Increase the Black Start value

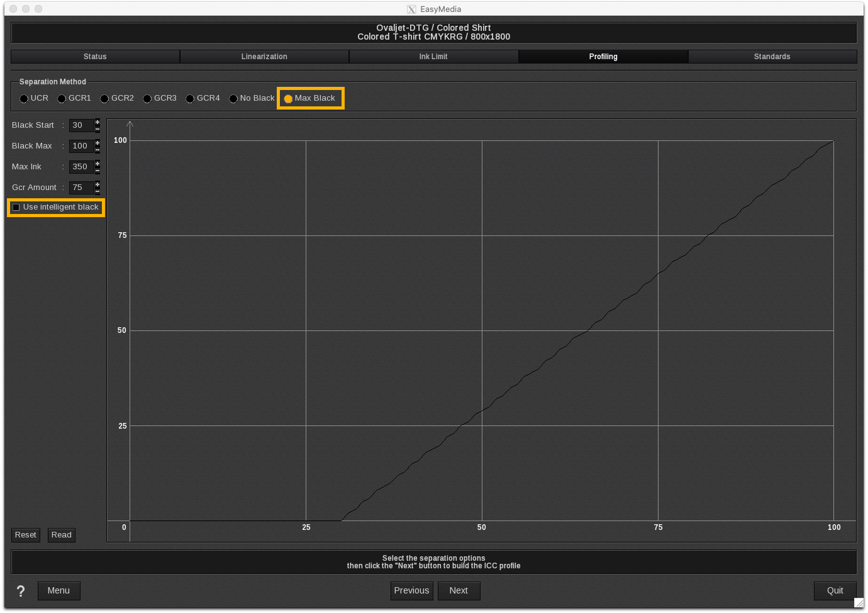97,121
